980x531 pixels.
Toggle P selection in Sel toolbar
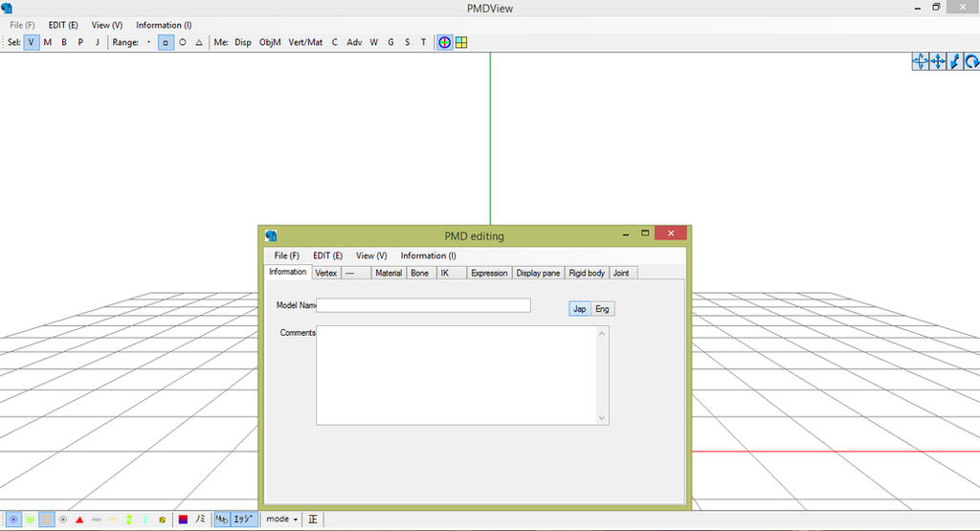pos(80,42)
